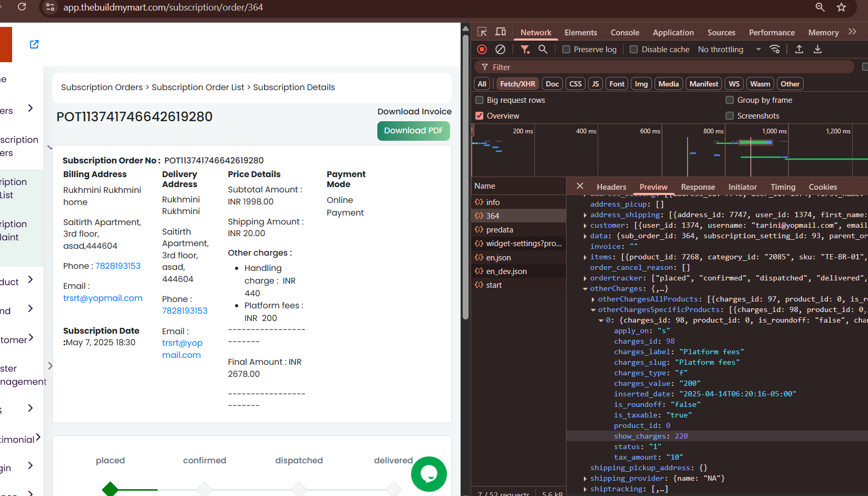
Task: Export HAR file with download icon
Action: [817, 49]
